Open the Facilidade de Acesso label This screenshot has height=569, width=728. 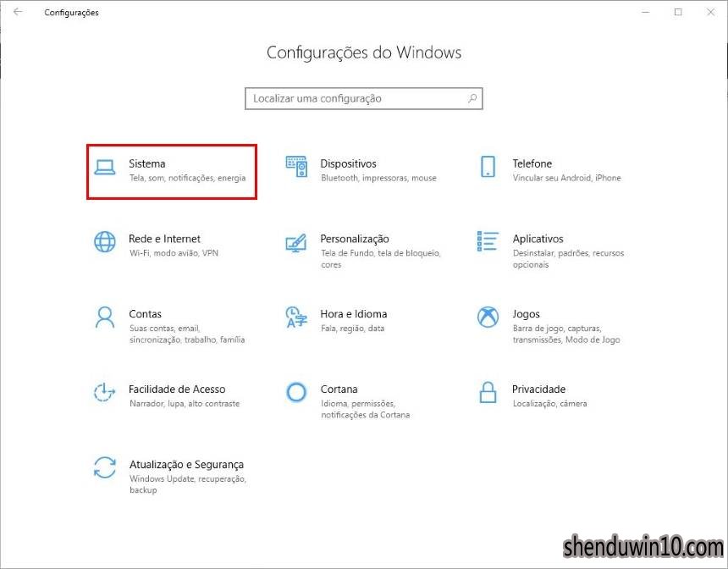177,389
